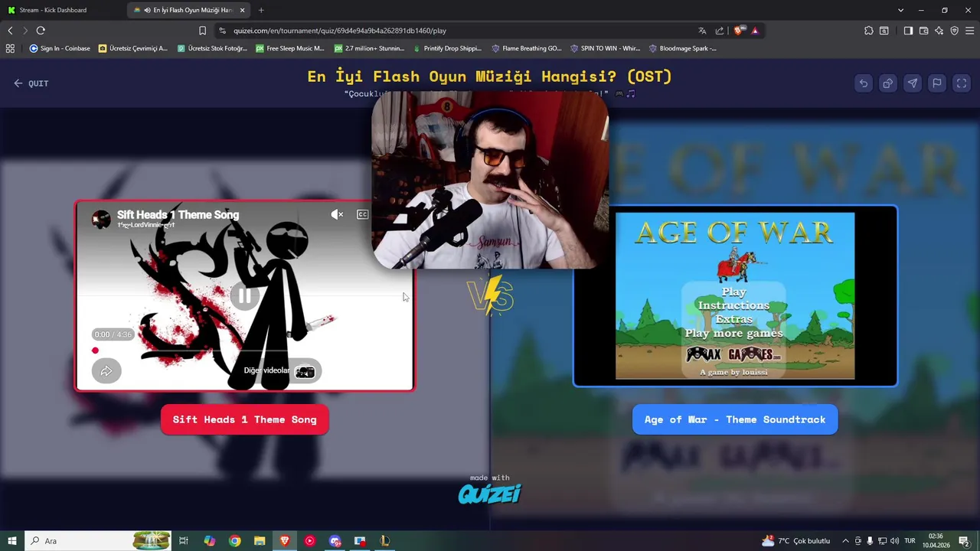Viewport: 980px width, 551px height.
Task: Open the Printify Drop Shippi bookmark
Action: [x=447, y=48]
